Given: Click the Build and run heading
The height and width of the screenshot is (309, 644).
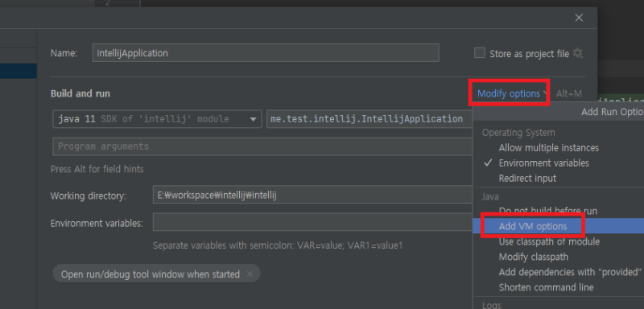Looking at the screenshot, I should (x=80, y=93).
